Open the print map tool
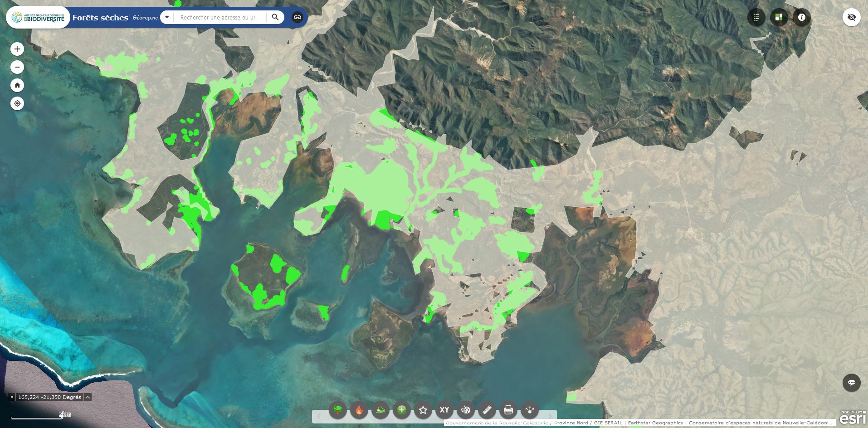The image size is (868, 428). coord(508,410)
